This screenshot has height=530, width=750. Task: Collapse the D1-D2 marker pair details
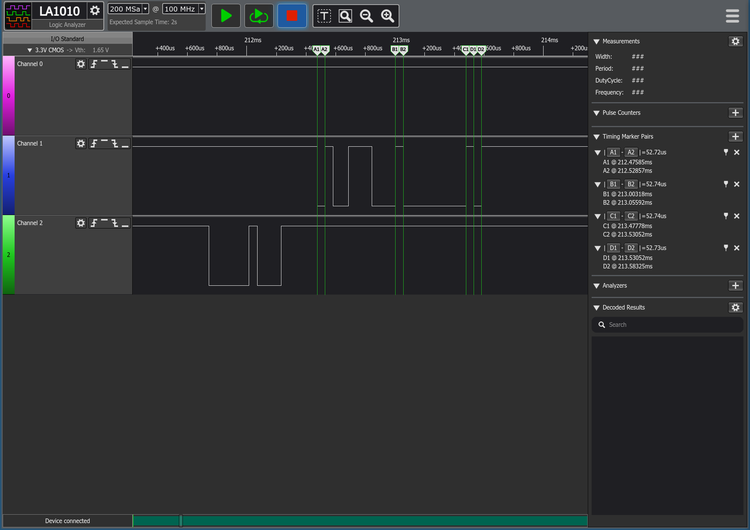click(597, 248)
